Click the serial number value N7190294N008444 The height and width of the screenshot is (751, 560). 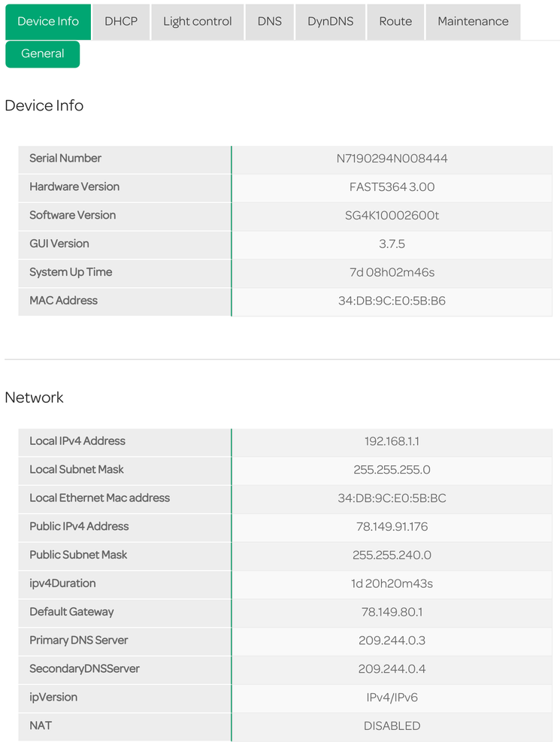(x=392, y=159)
